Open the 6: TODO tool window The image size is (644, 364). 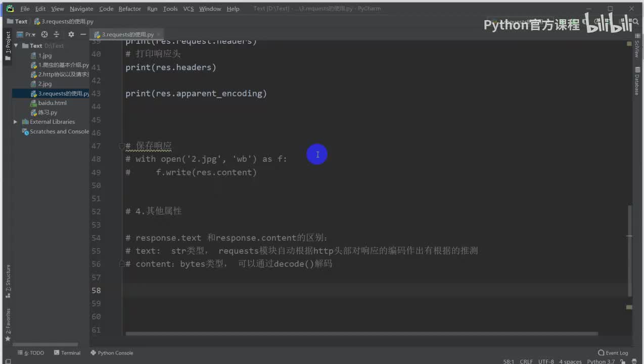[31, 353]
